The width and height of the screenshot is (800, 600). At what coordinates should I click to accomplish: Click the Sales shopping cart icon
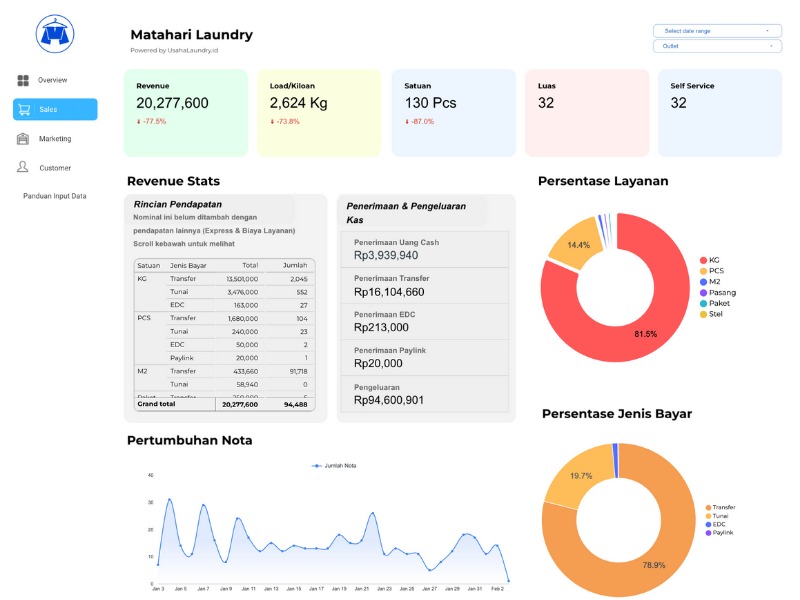coord(24,110)
